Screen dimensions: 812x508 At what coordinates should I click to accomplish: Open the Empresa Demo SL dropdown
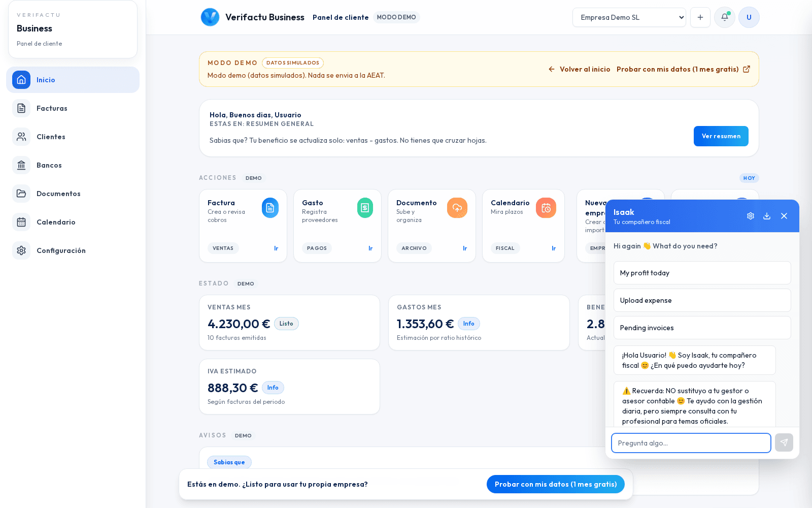point(629,17)
